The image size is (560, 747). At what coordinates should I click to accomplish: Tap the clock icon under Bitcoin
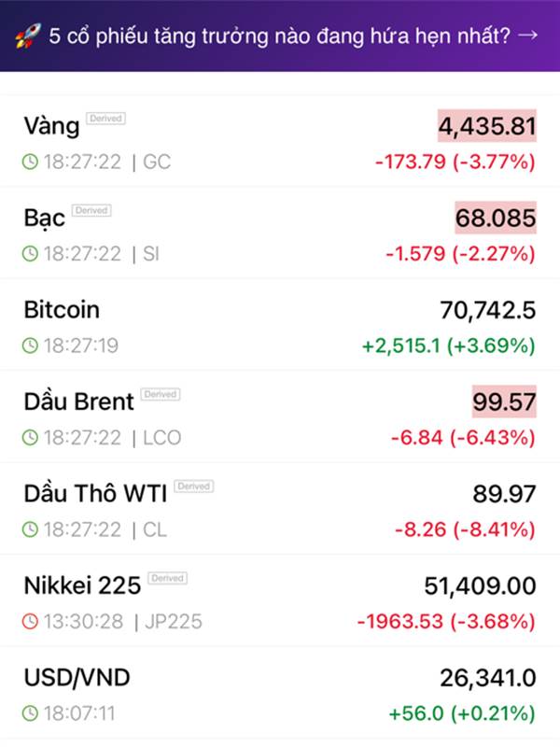point(31,345)
